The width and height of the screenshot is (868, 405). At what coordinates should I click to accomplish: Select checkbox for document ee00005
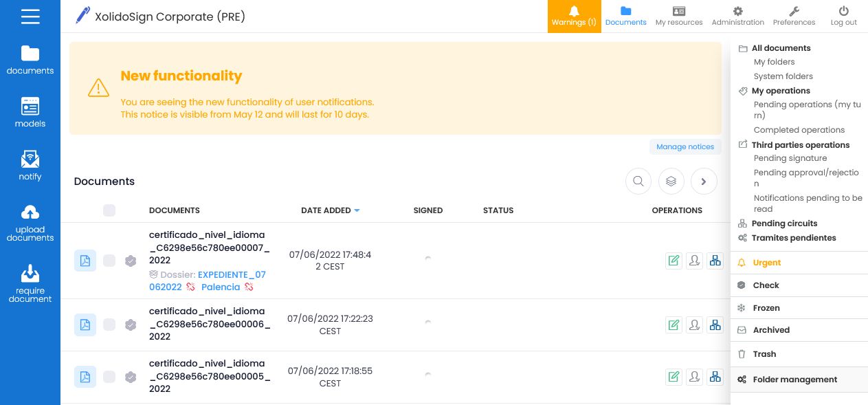pos(109,376)
